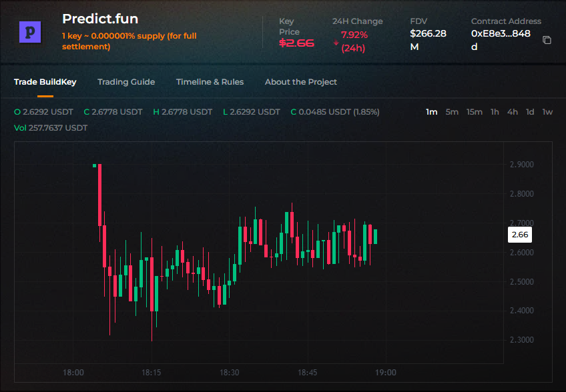This screenshot has height=392, width=566.
Task: Click the red 24H change down arrow
Action: (336, 43)
